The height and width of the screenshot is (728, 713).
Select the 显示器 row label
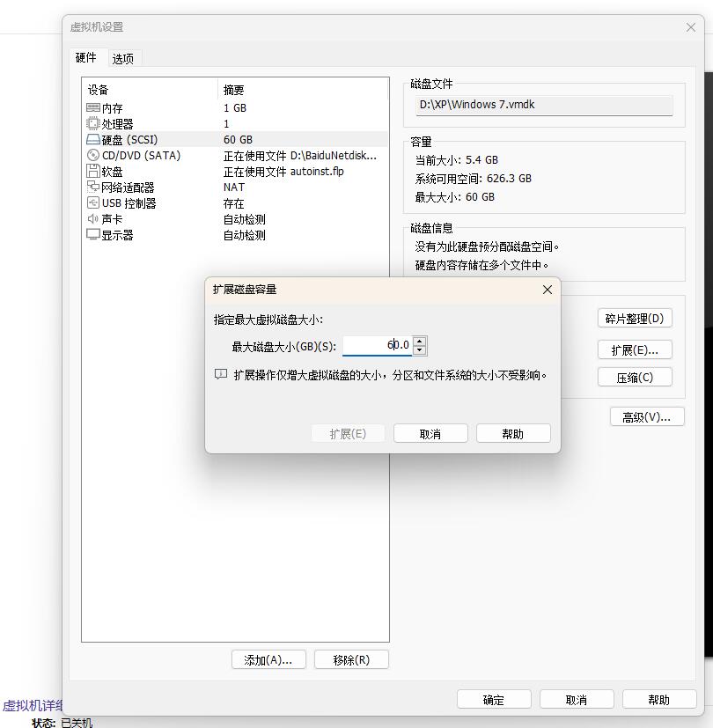(117, 235)
